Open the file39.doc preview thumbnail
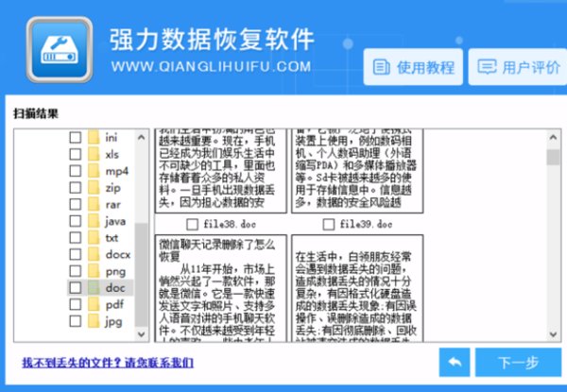 click(357, 171)
